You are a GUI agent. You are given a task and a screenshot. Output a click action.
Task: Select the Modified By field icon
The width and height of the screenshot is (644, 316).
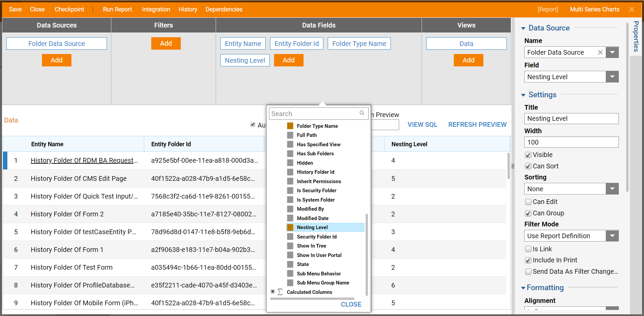[x=290, y=209]
